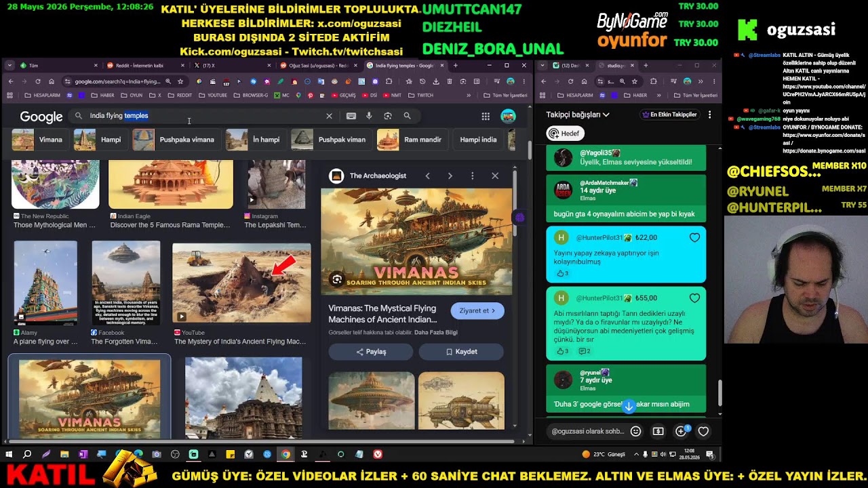Show hidden system tray icons
The height and width of the screenshot is (488, 868).
(636, 454)
